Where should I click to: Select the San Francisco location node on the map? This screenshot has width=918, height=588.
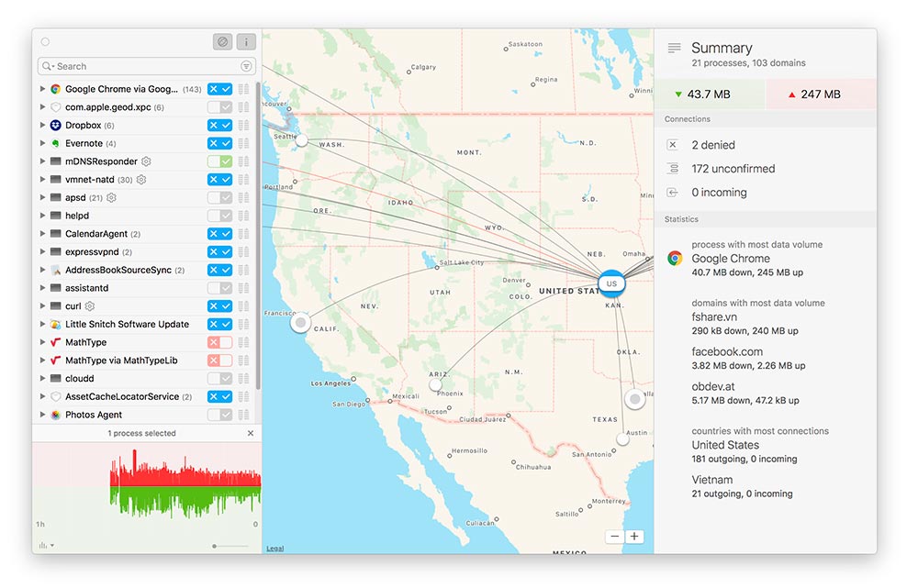coord(300,322)
